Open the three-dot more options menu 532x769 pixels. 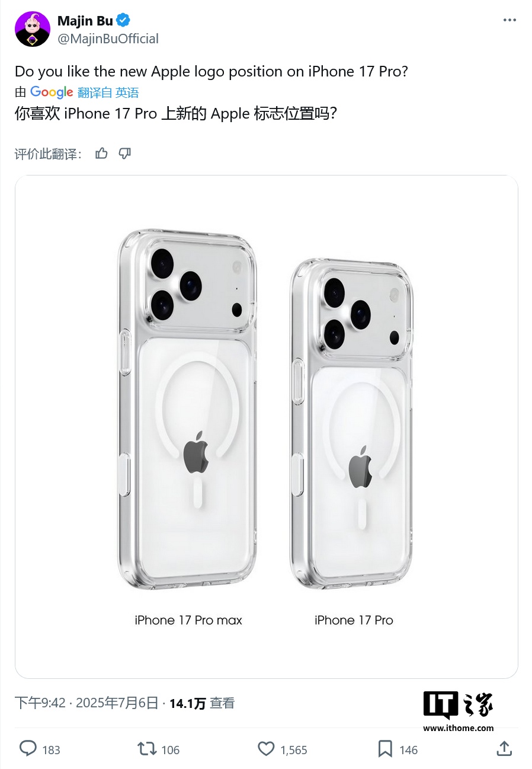[x=509, y=20]
